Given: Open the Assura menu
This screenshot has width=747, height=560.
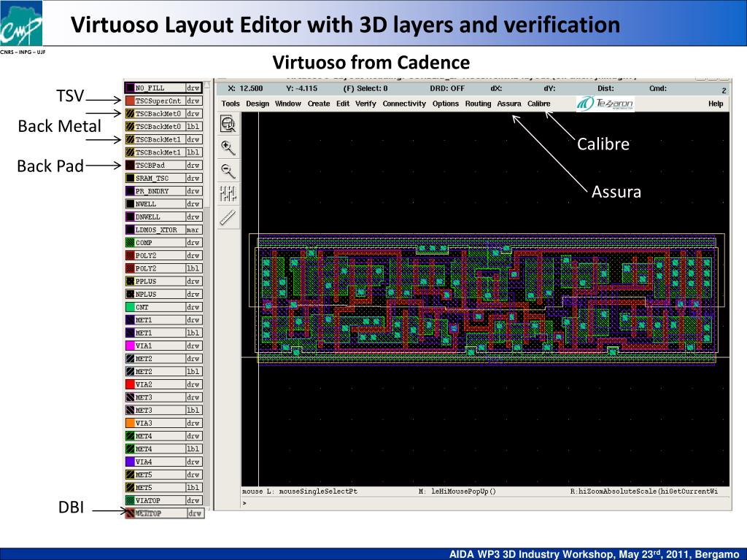Looking at the screenshot, I should [x=509, y=104].
